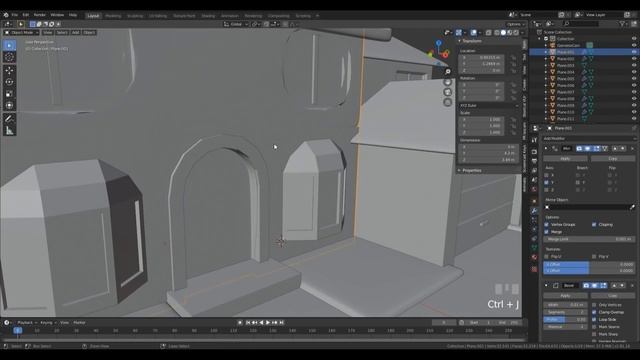Select the Move tool
The width and height of the screenshot is (640, 360).
click(9, 70)
